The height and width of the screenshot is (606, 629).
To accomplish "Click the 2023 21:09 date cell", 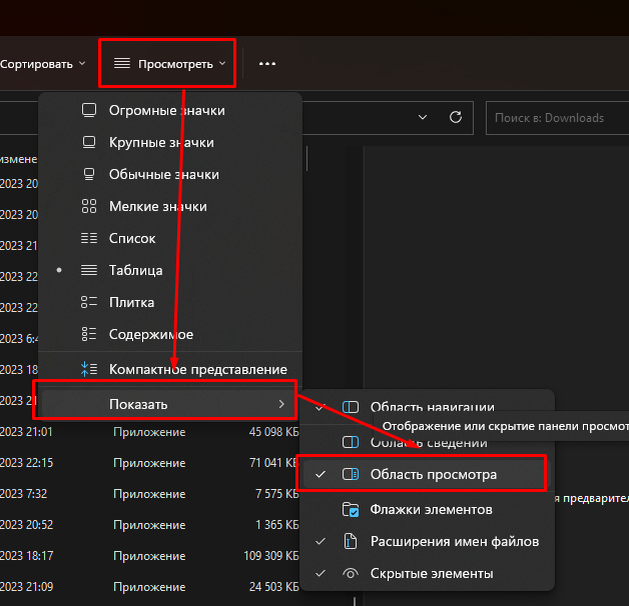I will click(x=26, y=587).
